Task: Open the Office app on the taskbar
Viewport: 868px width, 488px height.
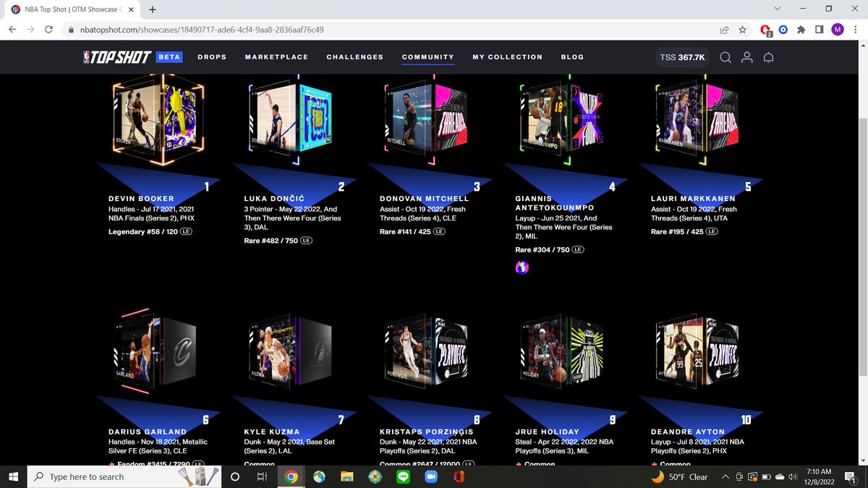Action: [x=458, y=477]
